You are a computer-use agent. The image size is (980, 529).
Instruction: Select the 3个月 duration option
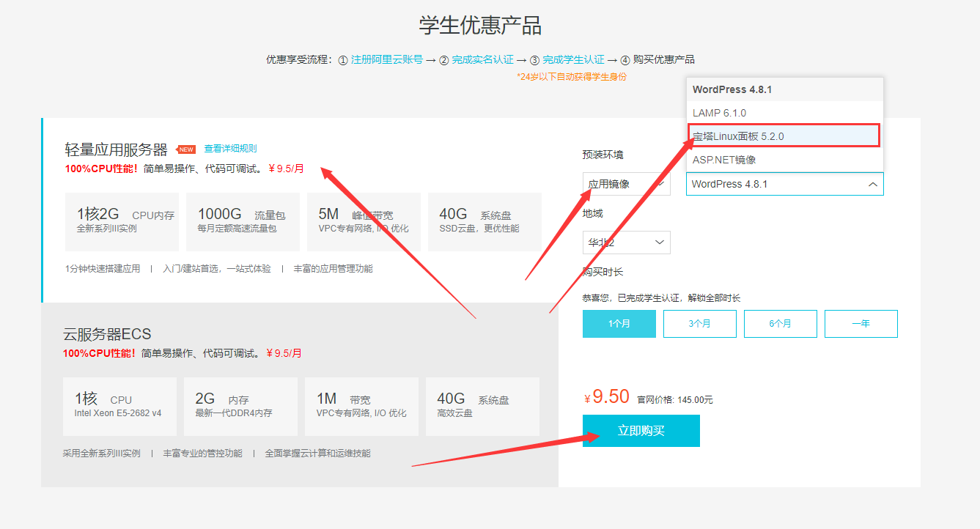pos(700,324)
